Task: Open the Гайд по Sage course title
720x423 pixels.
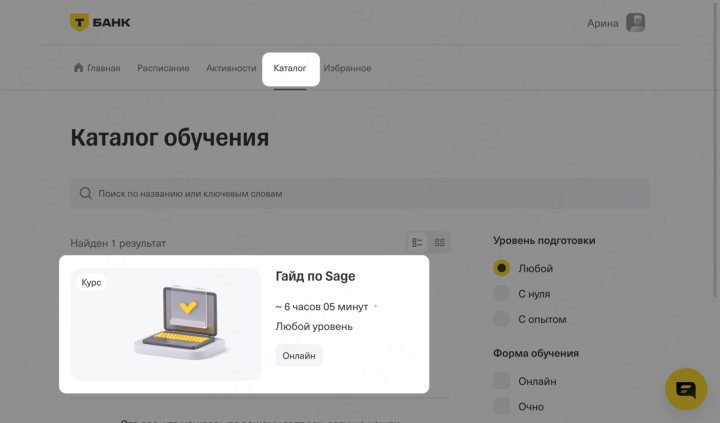Action: (x=315, y=276)
